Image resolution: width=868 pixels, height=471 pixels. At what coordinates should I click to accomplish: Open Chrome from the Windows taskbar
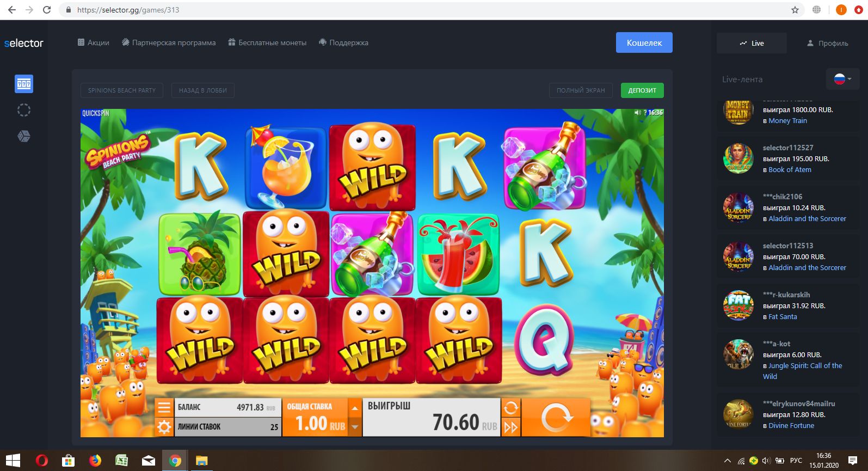[175, 461]
